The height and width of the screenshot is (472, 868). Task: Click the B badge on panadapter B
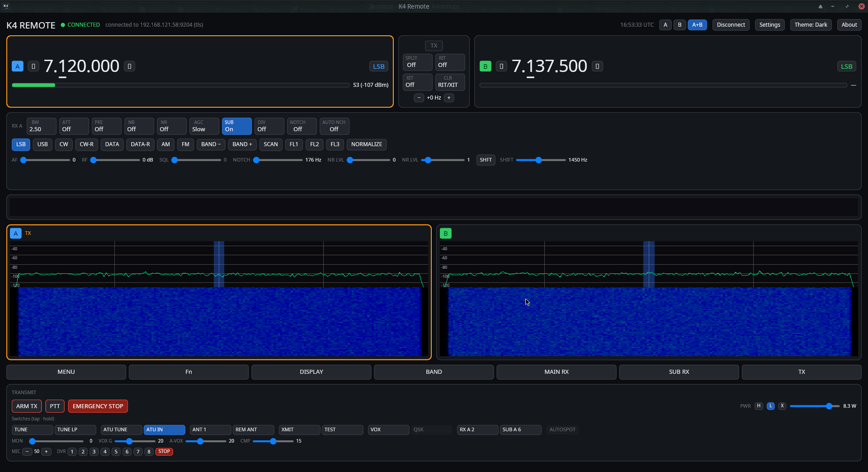pos(445,234)
